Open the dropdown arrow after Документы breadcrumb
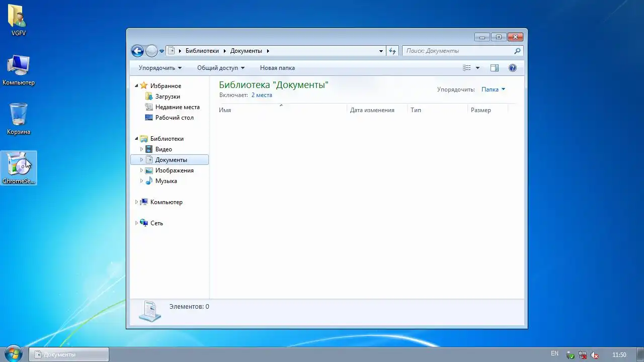The height and width of the screenshot is (362, 644). (268, 51)
